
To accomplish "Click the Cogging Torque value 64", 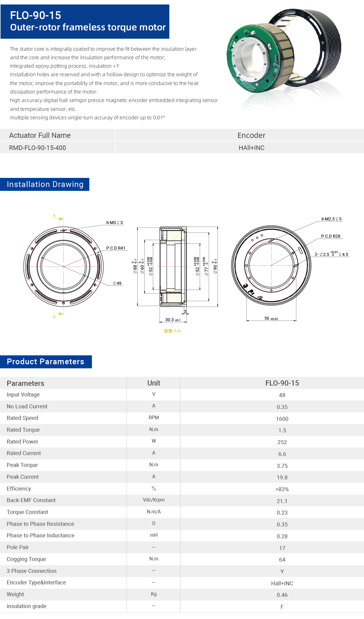I will (282, 559).
